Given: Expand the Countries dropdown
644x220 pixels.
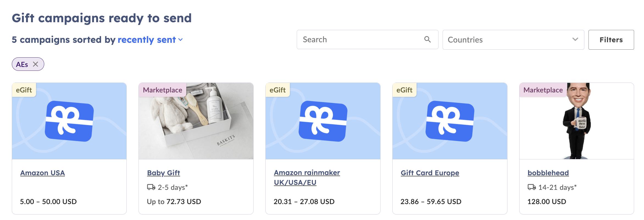Looking at the screenshot, I should pyautogui.click(x=513, y=40).
